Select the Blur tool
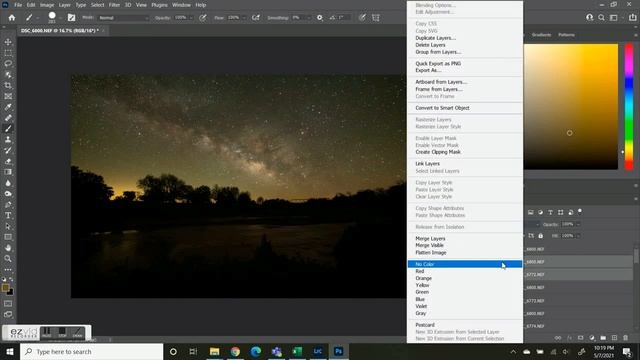 8,183
